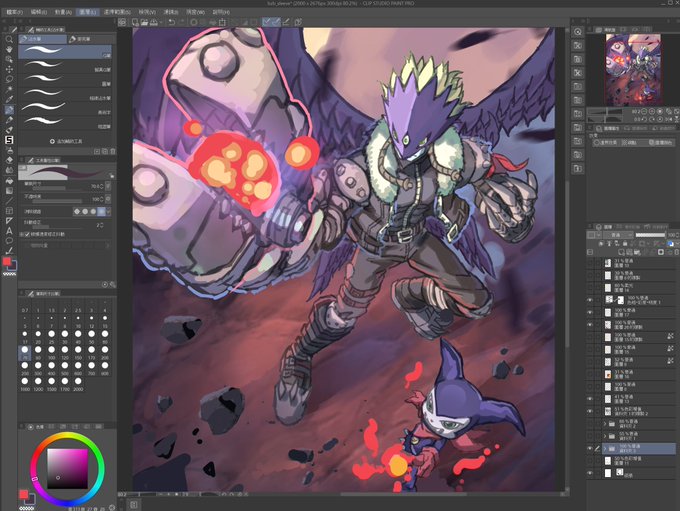Select the Eyedropper tool
Image resolution: width=680 pixels, height=511 pixels.
pos(9,99)
